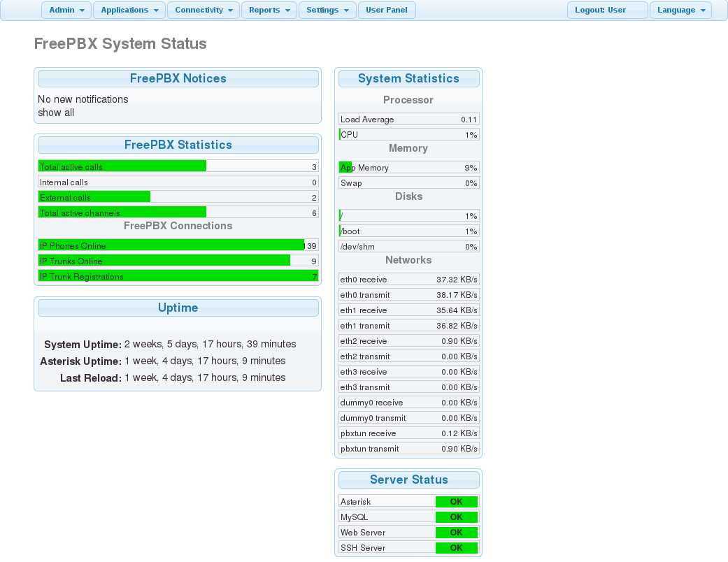Click the CPU usage row
Viewport: 728px width, 562px height.
pos(408,135)
